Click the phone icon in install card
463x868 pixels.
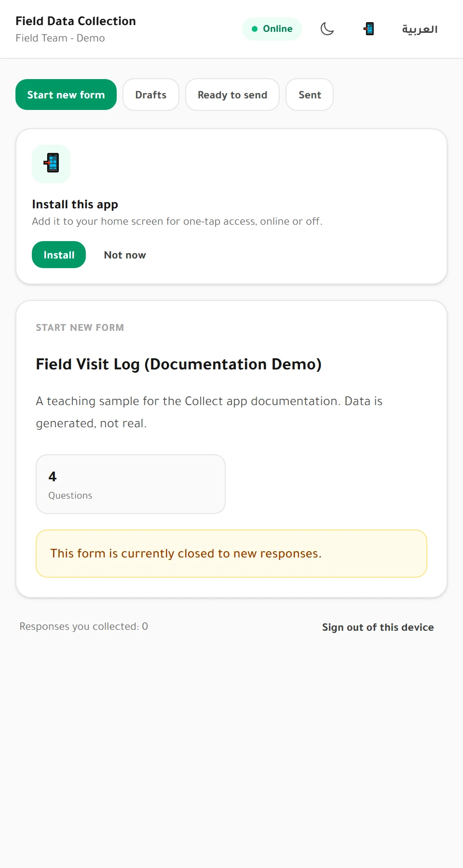pyautogui.click(x=51, y=164)
